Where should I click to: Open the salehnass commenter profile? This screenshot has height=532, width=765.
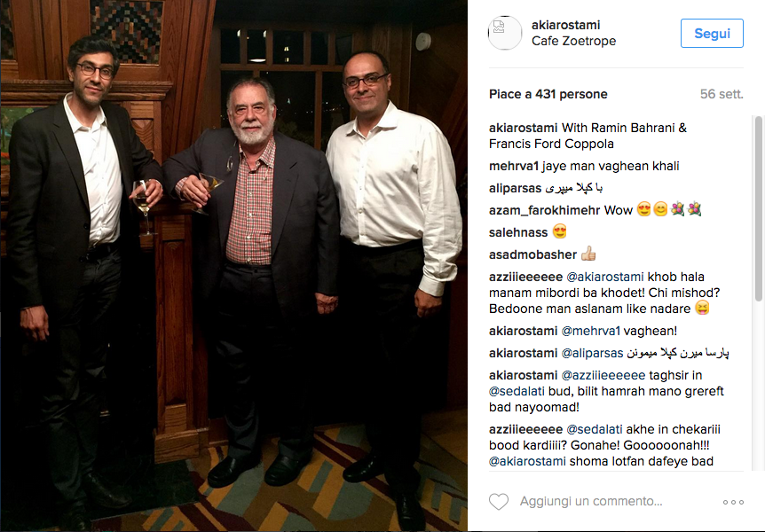(x=518, y=232)
